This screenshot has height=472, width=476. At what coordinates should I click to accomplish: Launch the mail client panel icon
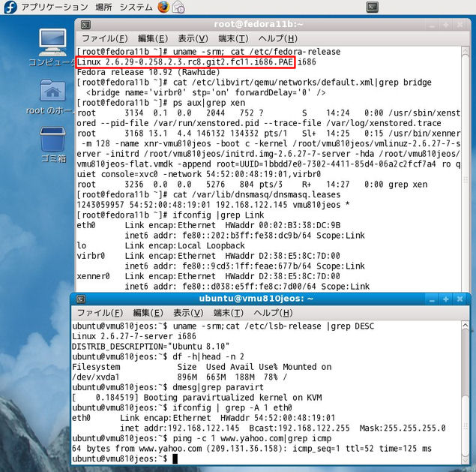[x=178, y=7]
